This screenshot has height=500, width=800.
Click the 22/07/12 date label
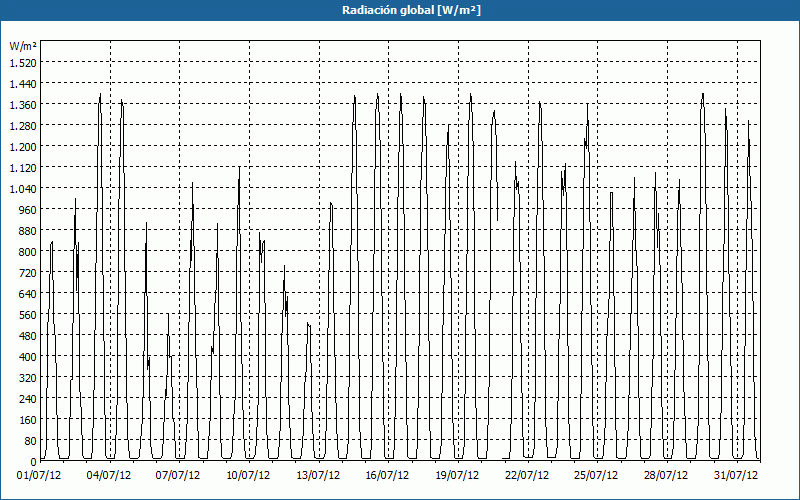[527, 476]
